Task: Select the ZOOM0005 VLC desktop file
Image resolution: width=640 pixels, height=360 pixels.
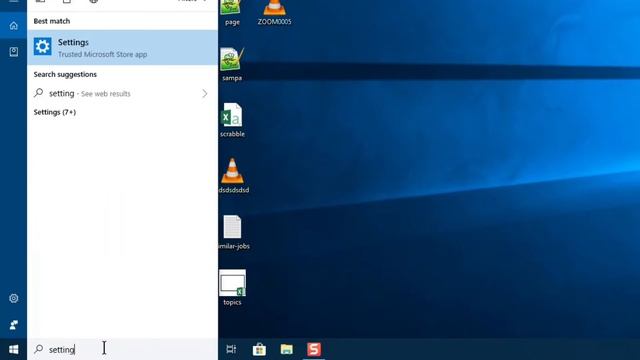Action: click(x=274, y=12)
